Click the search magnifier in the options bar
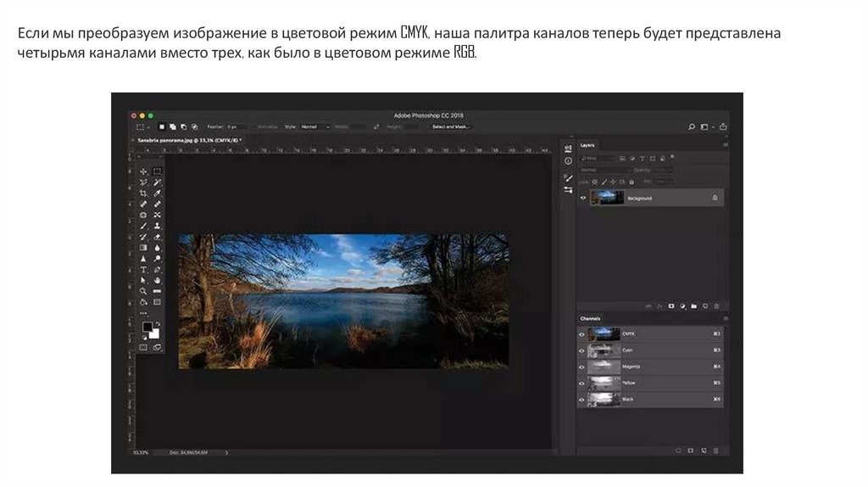The image size is (868, 487). (691, 126)
